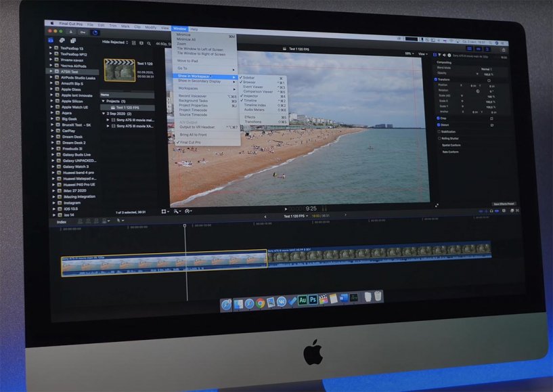Open the viewer View options dropdown
Image resolution: width=553 pixels, height=392 pixels.
tap(422, 54)
